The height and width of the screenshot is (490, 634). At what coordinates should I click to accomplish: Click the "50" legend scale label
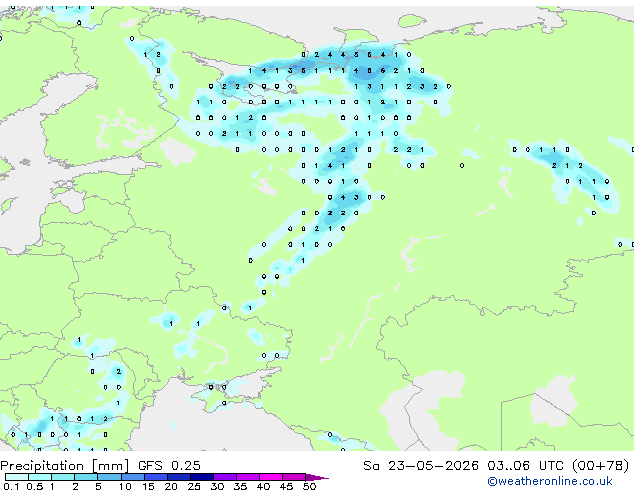click(310, 486)
